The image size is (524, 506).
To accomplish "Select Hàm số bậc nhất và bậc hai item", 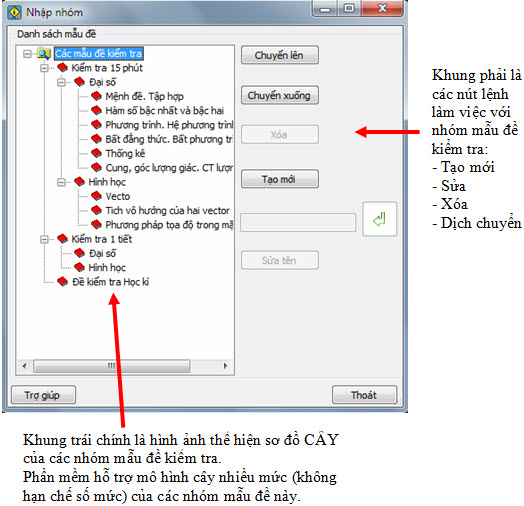I will (164, 111).
